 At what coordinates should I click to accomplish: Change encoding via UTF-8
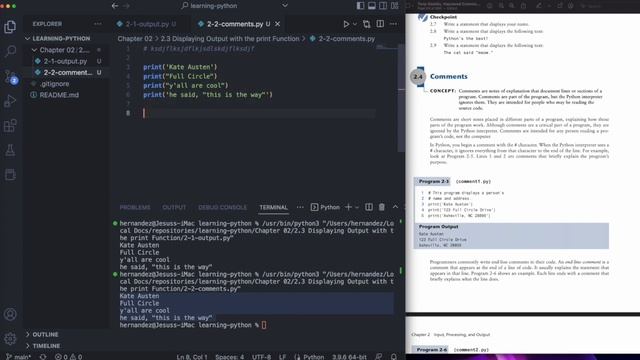(261, 357)
